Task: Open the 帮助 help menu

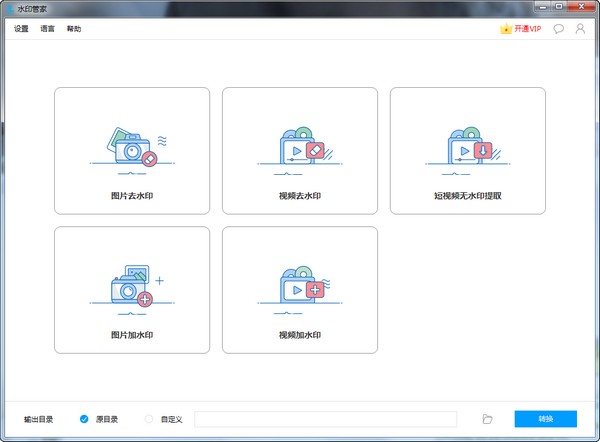Action: tap(74, 29)
